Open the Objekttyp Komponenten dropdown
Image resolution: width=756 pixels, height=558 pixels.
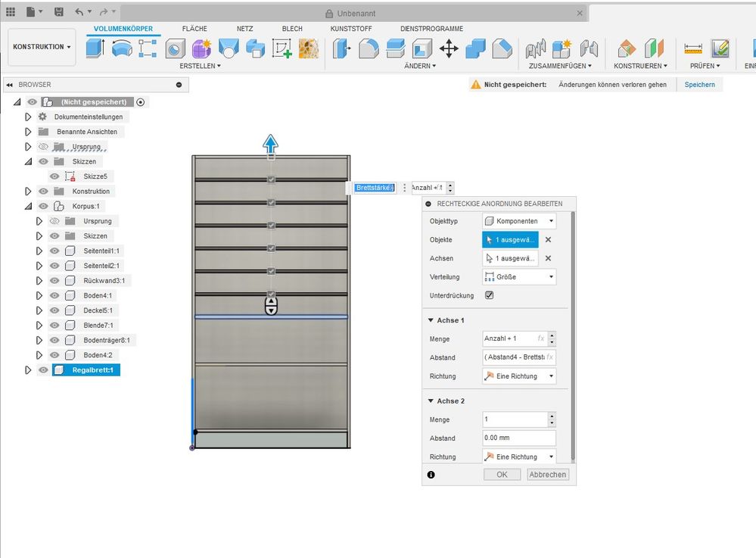519,221
